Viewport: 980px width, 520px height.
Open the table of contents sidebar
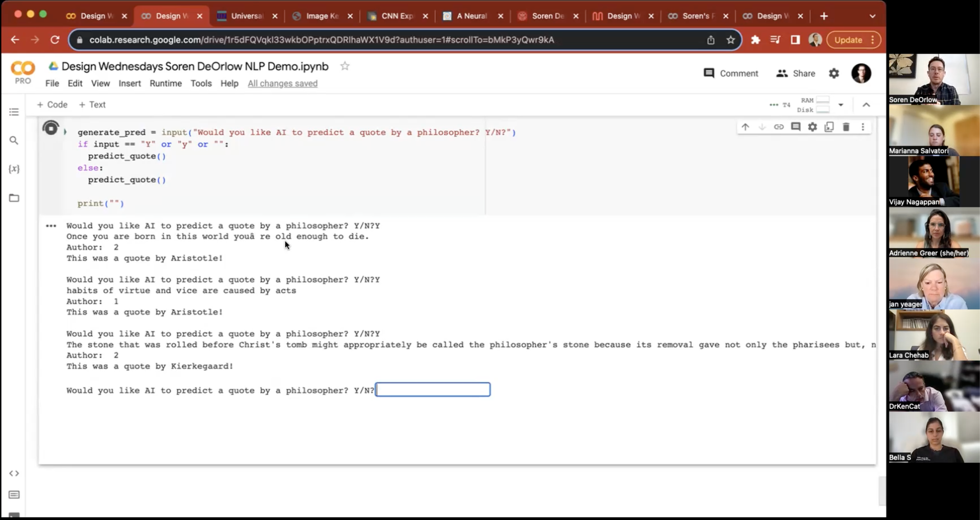[14, 112]
